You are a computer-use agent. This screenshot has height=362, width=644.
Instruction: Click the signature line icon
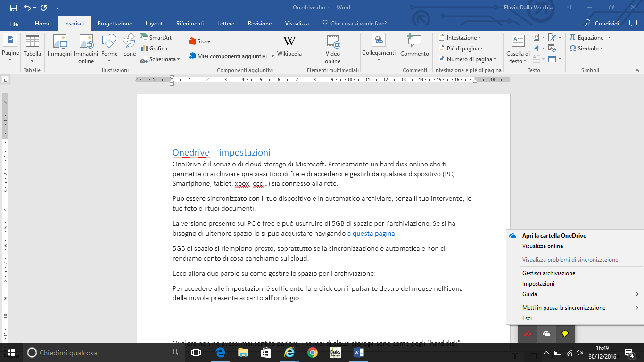552,37
